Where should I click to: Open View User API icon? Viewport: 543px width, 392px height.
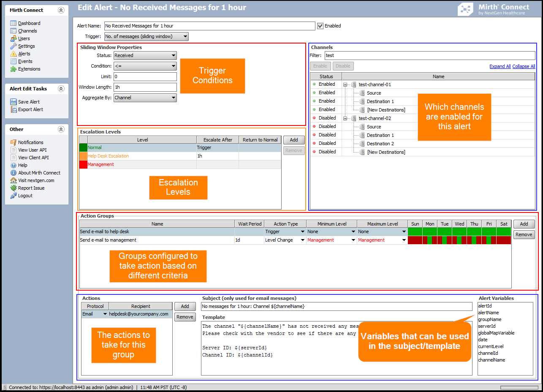pyautogui.click(x=13, y=150)
